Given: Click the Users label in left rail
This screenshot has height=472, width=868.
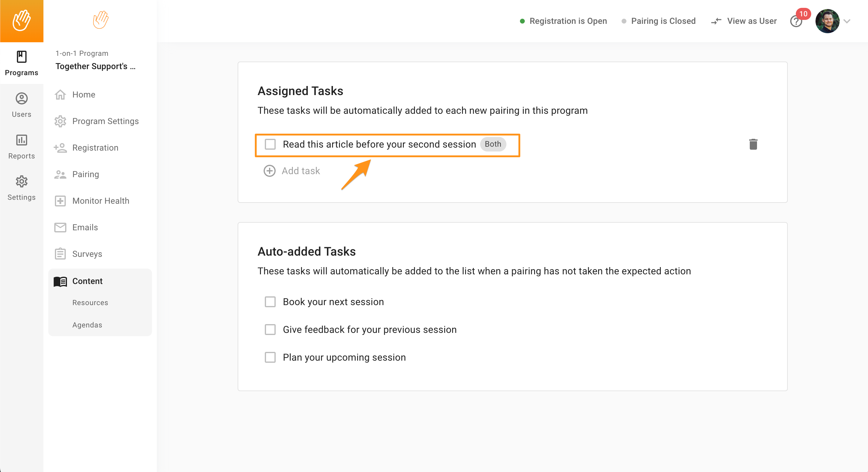Looking at the screenshot, I should (x=22, y=114).
